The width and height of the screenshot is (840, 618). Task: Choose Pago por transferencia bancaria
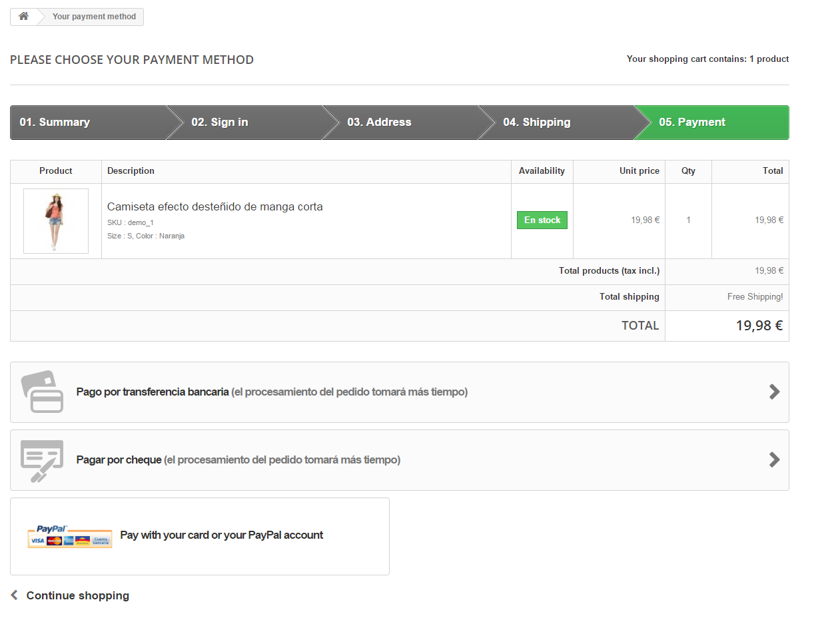[x=153, y=392]
